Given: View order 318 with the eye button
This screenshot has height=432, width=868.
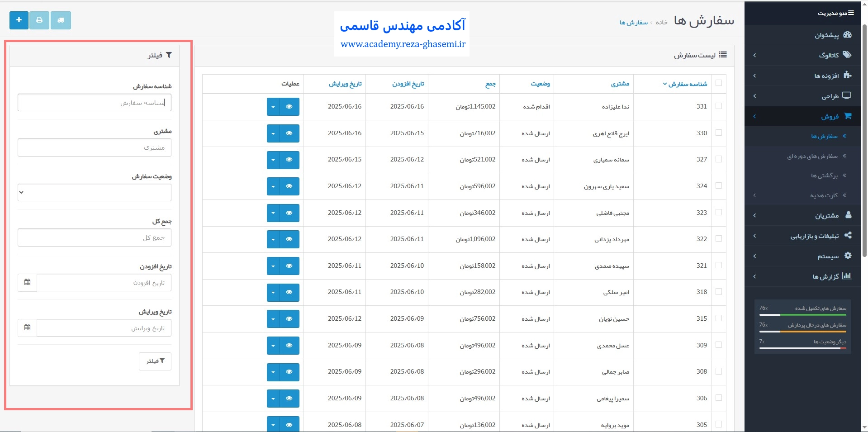Looking at the screenshot, I should 289,292.
